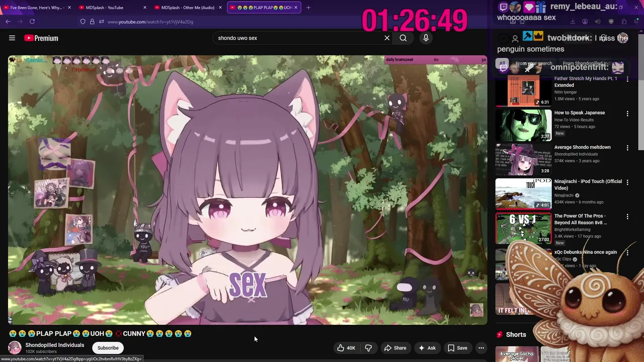Dislike the video with thumbs down
Viewport: 644px width, 362px height.
[x=368, y=348]
